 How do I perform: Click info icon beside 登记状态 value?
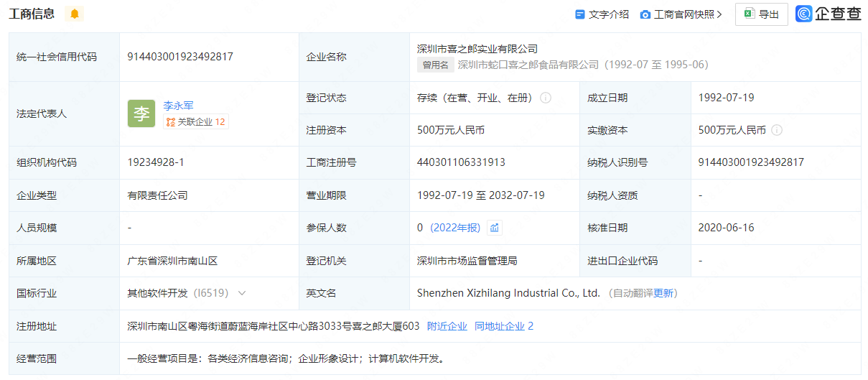tap(546, 98)
